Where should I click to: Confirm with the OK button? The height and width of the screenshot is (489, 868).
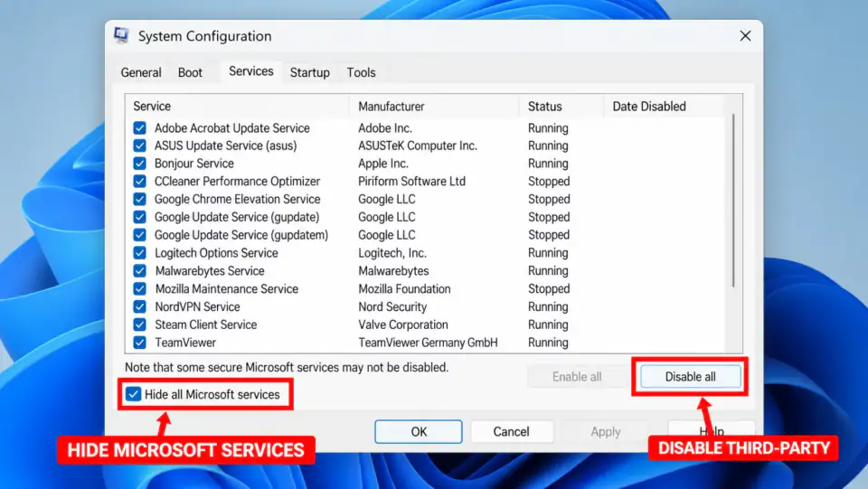(x=419, y=431)
